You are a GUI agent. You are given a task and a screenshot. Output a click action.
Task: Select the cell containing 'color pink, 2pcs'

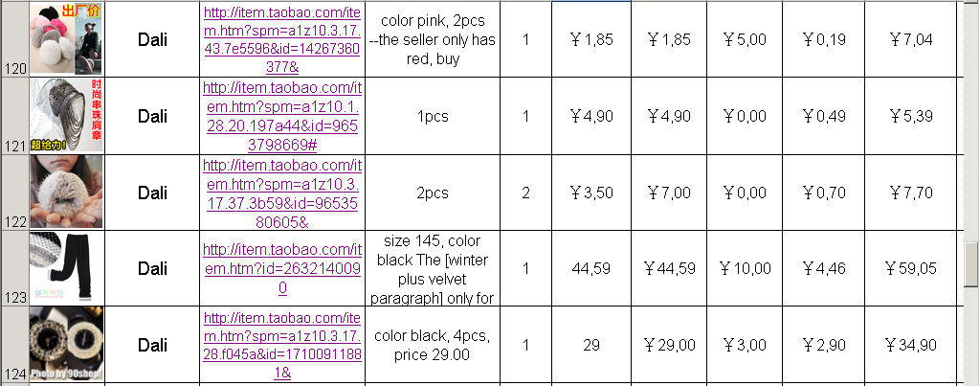433,38
